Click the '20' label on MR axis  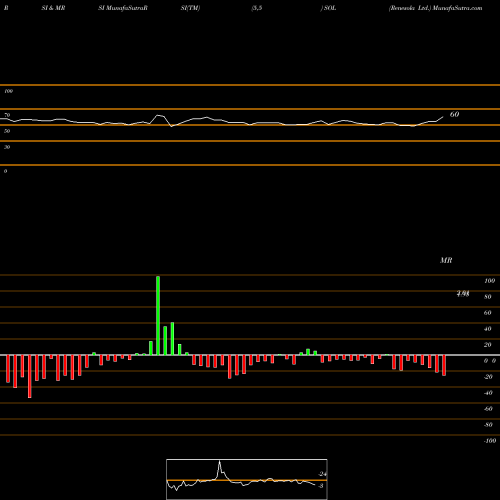click(x=487, y=345)
